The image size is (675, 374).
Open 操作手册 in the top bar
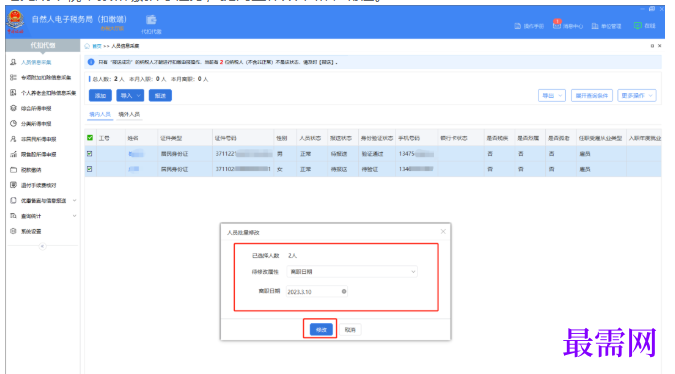point(529,26)
